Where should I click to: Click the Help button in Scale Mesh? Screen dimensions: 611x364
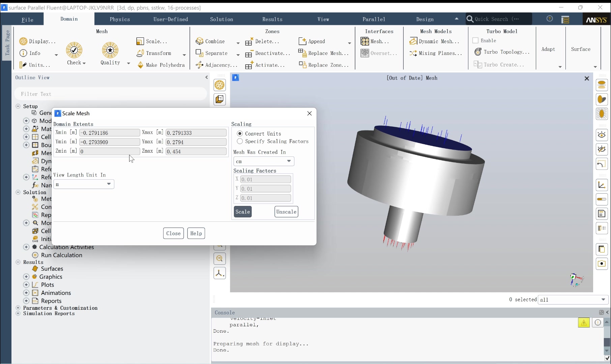[196, 233]
